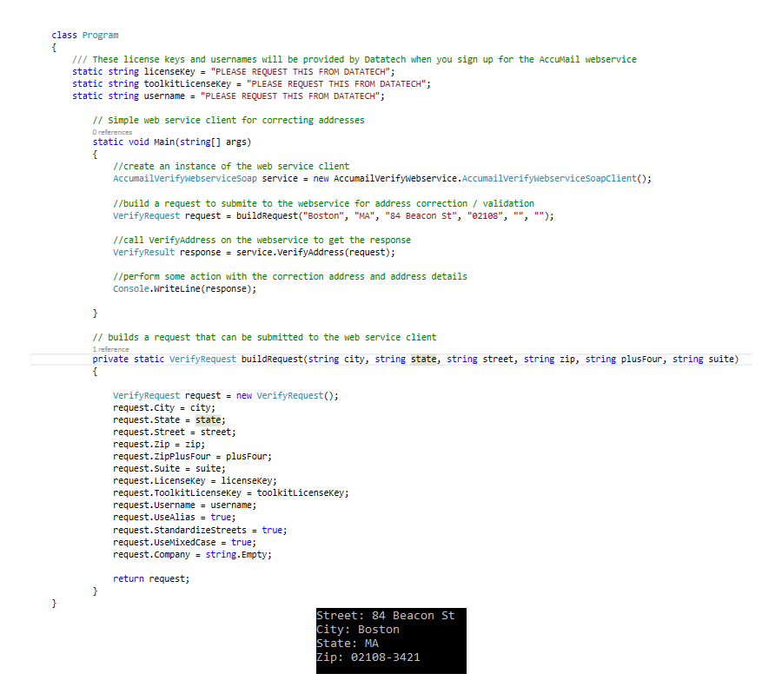Click the 'Main' method name

163,142
